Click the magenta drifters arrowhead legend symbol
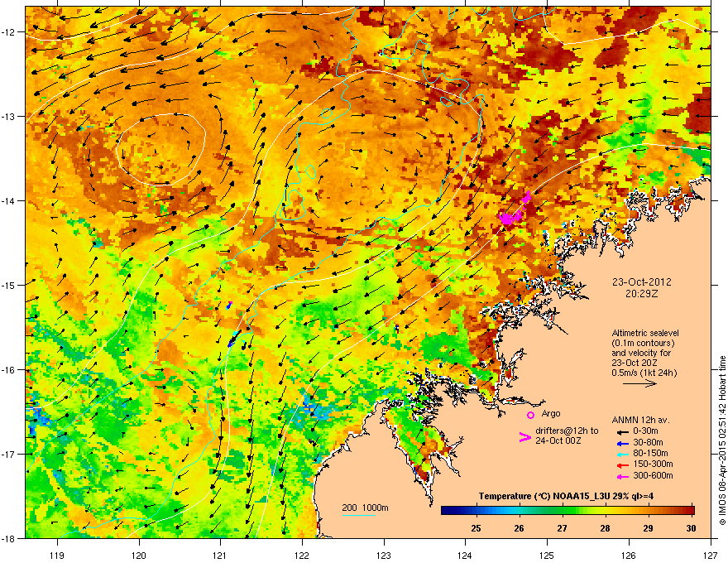Viewport: 728px width, 563px height. click(x=524, y=436)
